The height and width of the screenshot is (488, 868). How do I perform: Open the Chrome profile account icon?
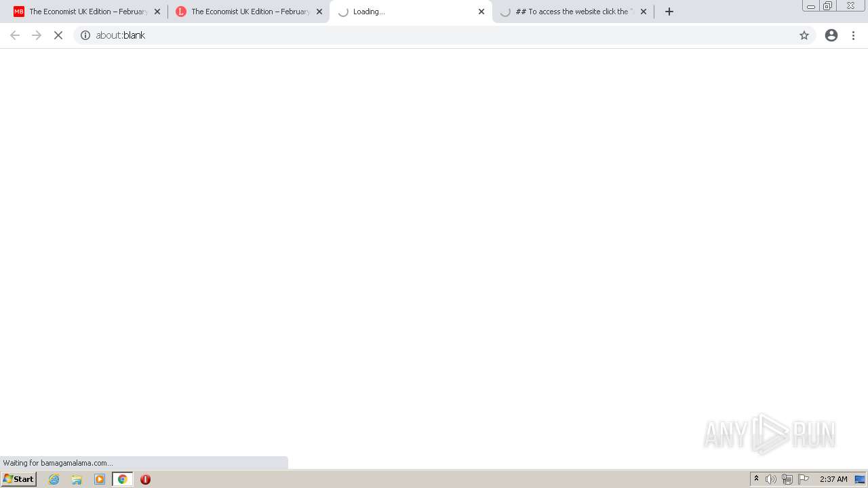(x=831, y=35)
